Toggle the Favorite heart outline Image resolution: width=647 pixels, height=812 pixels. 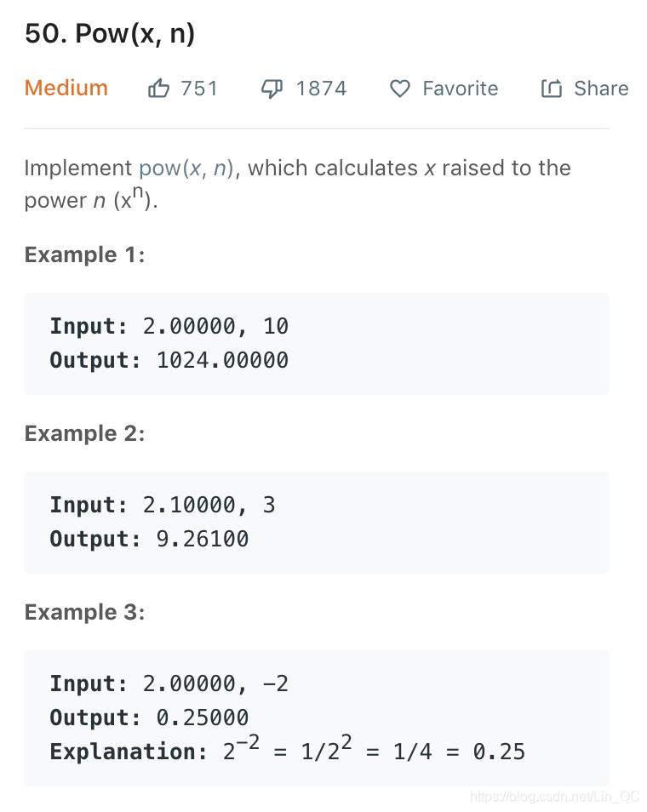(399, 89)
